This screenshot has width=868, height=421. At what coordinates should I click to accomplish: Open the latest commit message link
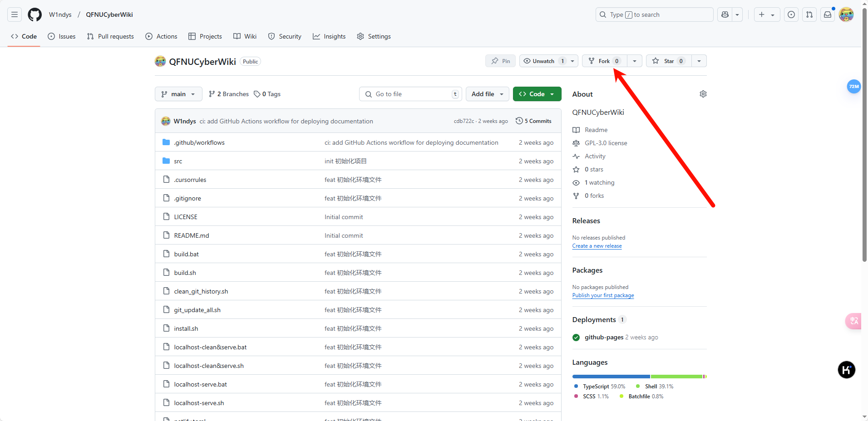[x=286, y=121]
